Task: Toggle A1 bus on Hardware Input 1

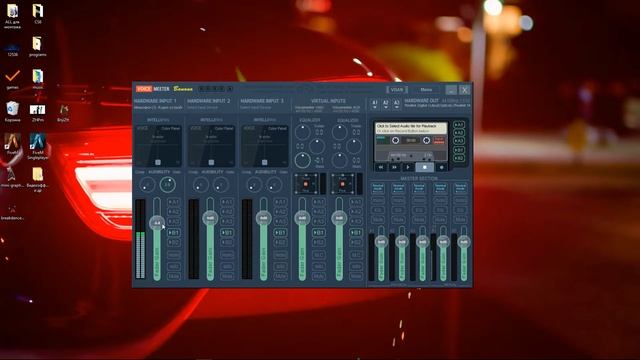Action: coord(174,202)
